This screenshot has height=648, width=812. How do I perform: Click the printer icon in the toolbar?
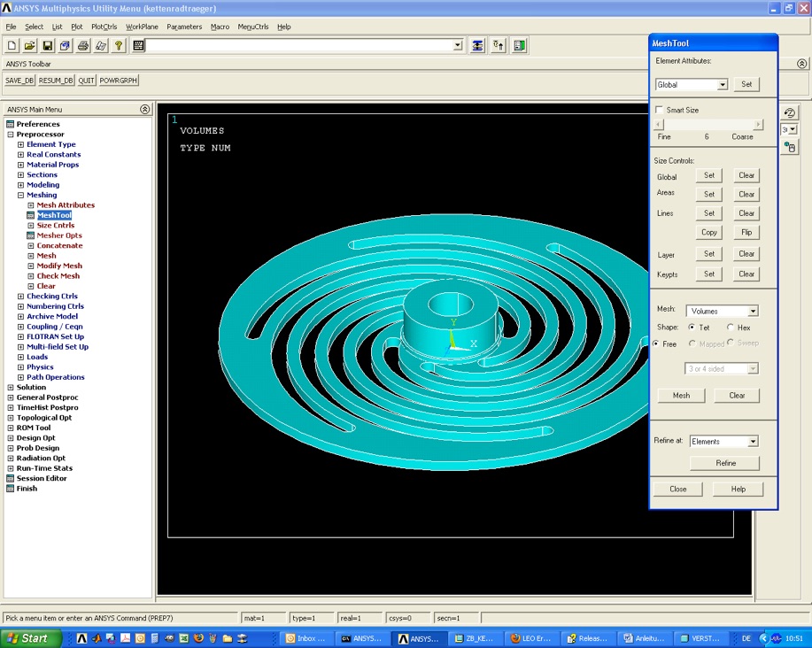pos(83,45)
